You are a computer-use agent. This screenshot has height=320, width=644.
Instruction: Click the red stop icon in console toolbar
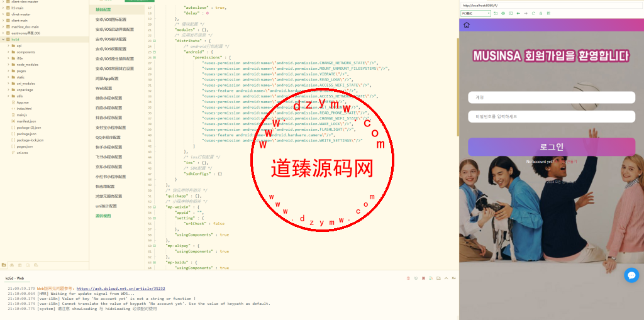(x=423, y=278)
